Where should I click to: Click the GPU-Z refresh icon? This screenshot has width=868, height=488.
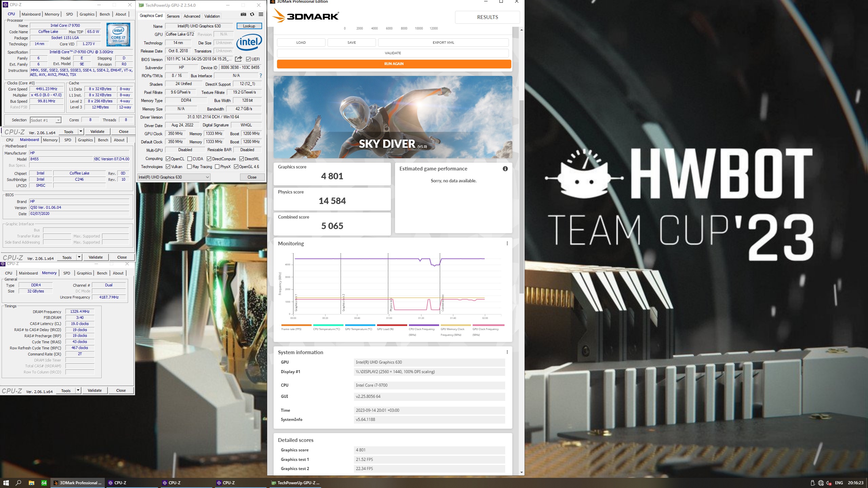252,15
